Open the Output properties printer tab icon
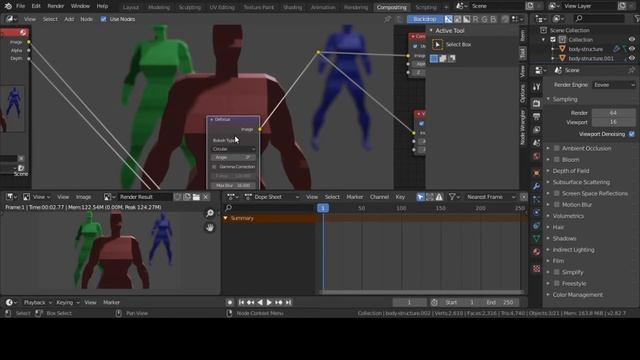Image resolution: width=640 pixels, height=360 pixels. click(x=536, y=117)
